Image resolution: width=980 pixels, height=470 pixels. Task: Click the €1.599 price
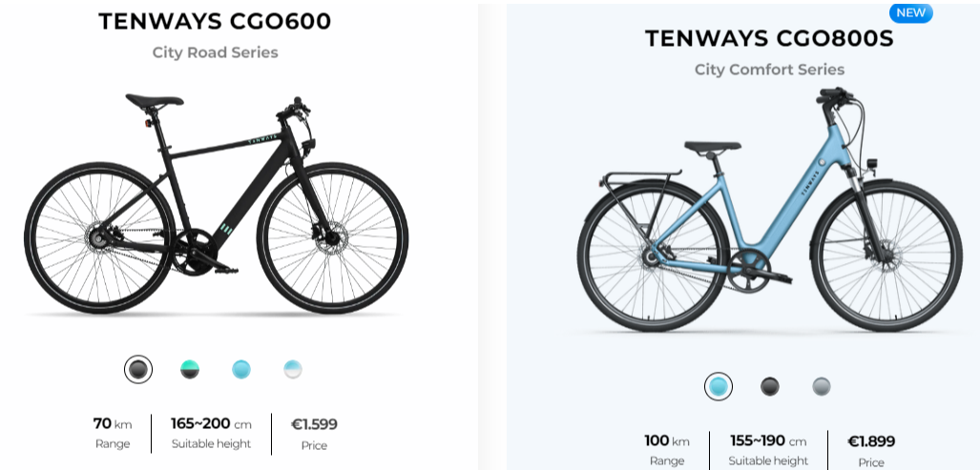click(x=314, y=424)
